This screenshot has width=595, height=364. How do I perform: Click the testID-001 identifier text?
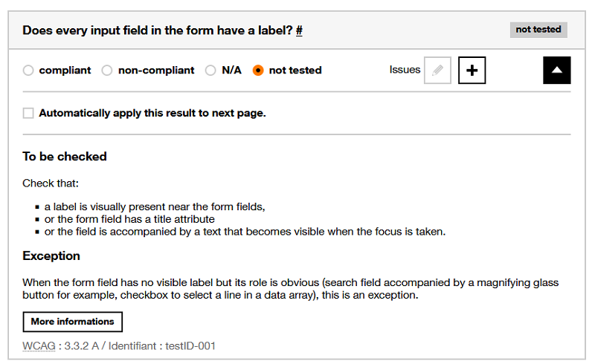click(x=190, y=346)
